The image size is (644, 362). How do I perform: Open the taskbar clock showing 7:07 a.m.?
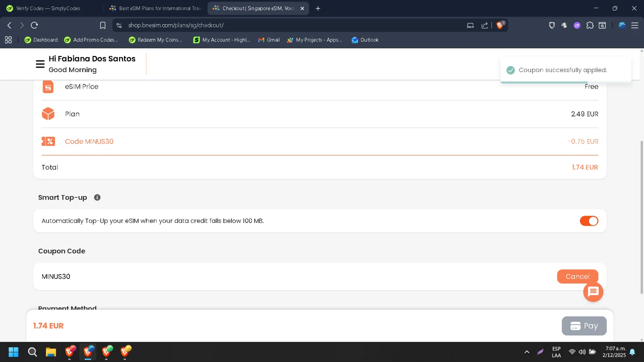tap(614, 352)
